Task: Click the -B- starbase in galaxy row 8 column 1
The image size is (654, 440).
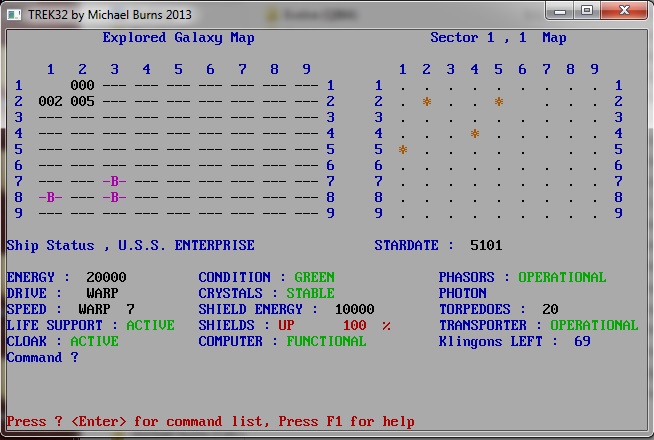Action: coord(50,197)
